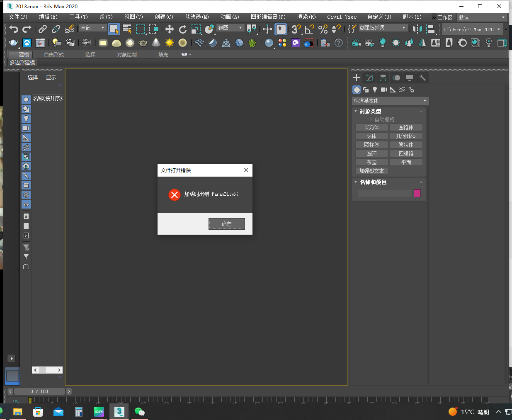The image size is (512, 420).
Task: Click the Align tool icon
Action: (431, 29)
